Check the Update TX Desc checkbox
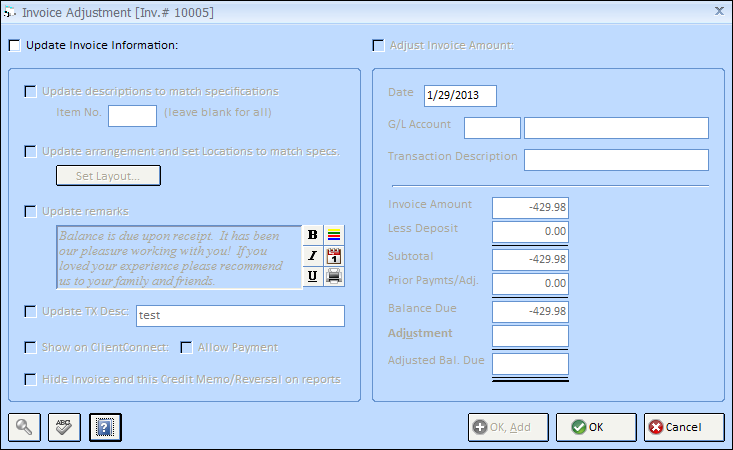This screenshot has width=733, height=450. point(30,312)
